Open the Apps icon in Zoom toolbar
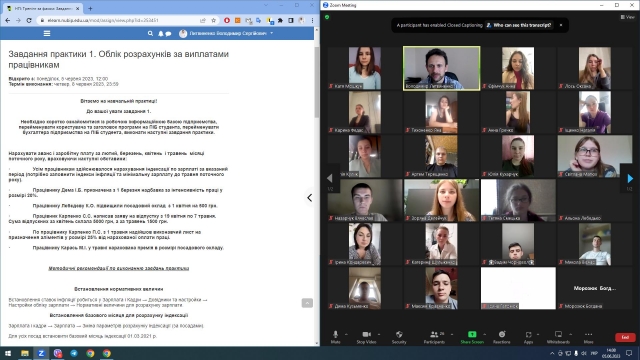The width and height of the screenshot is (640, 360). (x=528, y=337)
